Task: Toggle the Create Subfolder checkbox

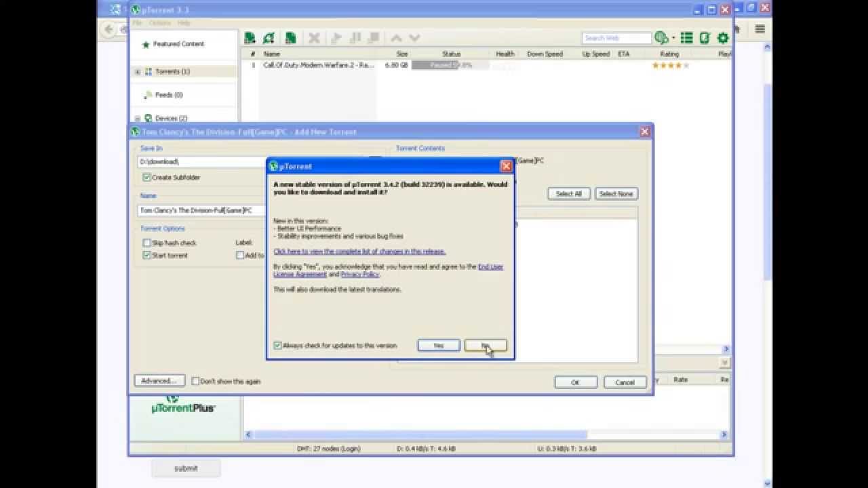Action: point(146,178)
